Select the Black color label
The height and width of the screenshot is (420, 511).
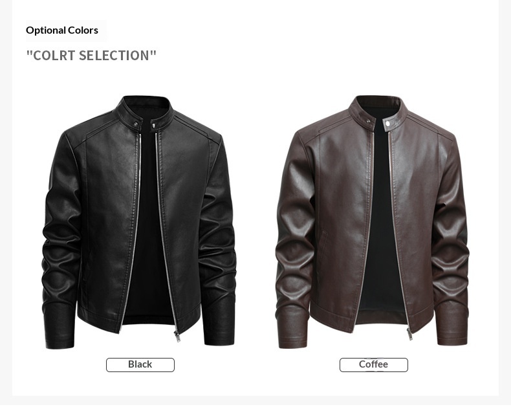pos(140,364)
